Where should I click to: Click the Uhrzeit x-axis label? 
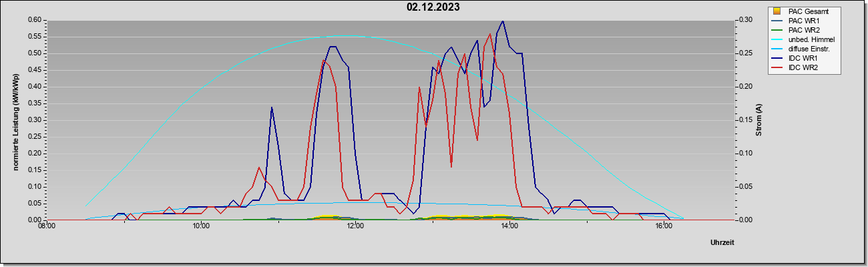point(722,242)
